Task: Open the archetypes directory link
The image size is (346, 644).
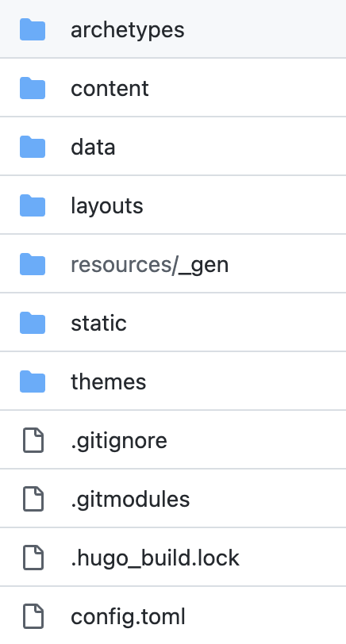Action: (x=128, y=30)
